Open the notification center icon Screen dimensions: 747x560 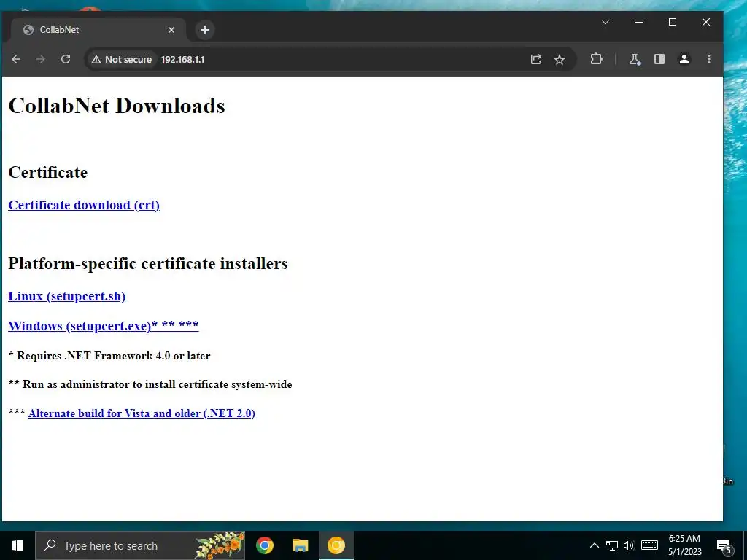pyautogui.click(x=724, y=546)
